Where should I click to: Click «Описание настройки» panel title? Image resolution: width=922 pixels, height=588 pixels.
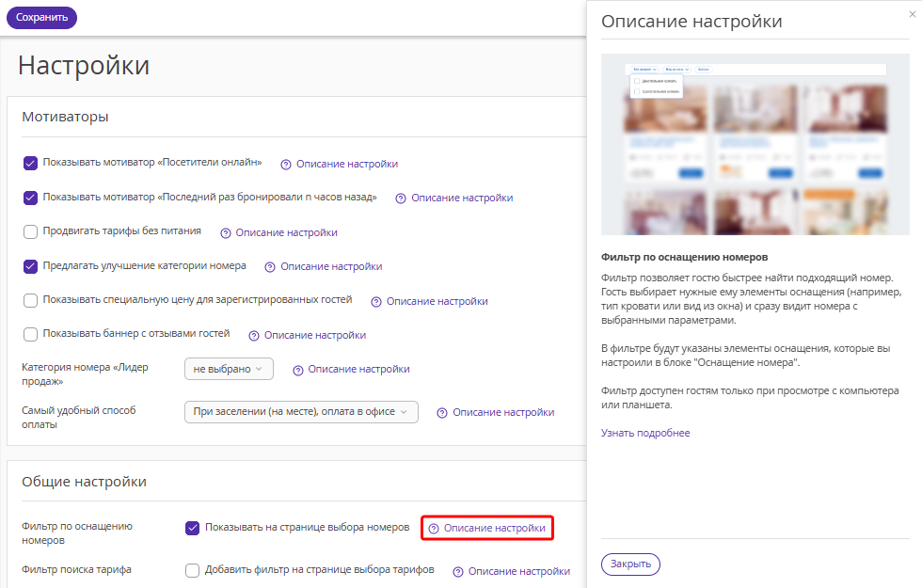691,22
